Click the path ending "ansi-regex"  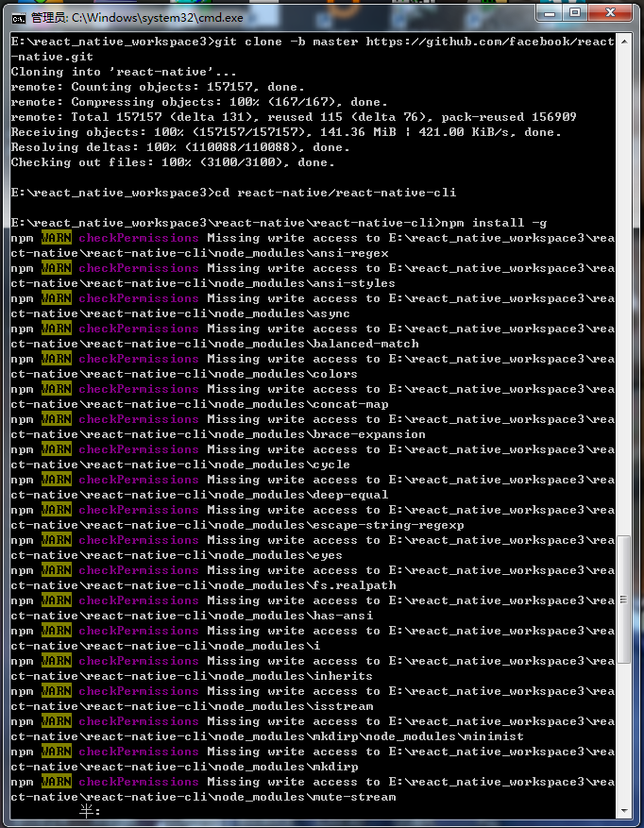199,253
